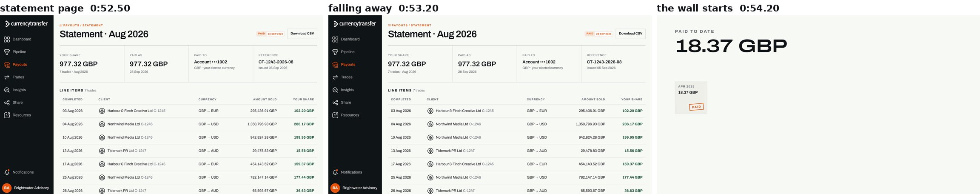Viewport: 980px width, 194px height.
Task: Click client icon on 10 Aug row, falling away frame
Action: pyautogui.click(x=430, y=137)
